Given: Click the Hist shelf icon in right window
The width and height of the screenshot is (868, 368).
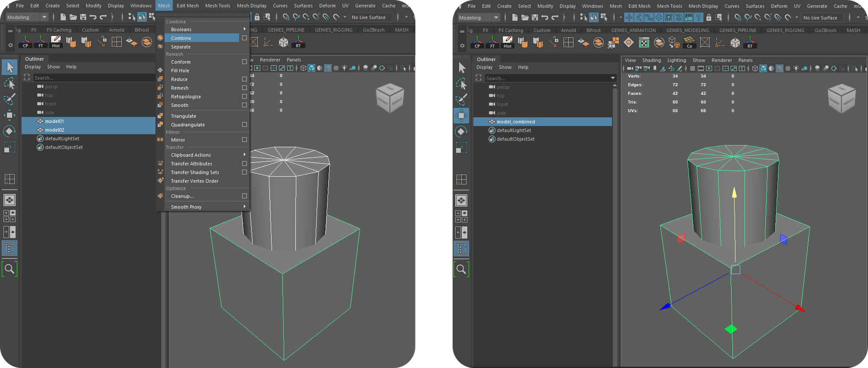Looking at the screenshot, I should pos(508,42).
